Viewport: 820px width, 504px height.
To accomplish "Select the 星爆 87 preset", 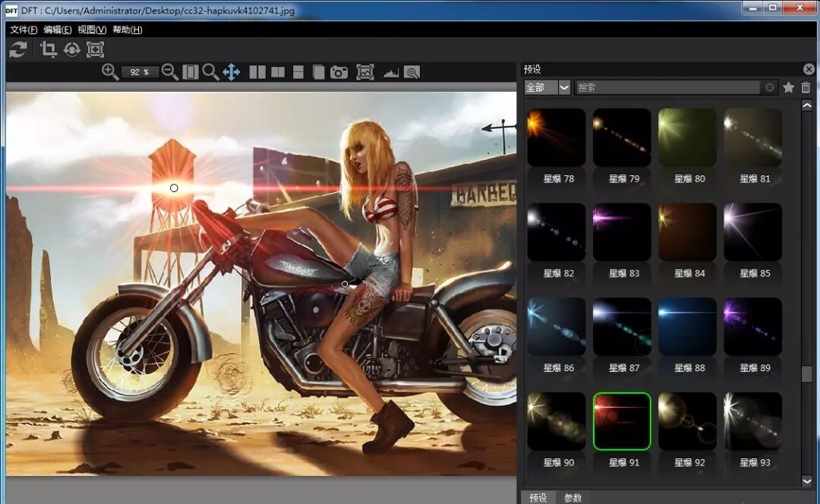I will pos(622,326).
